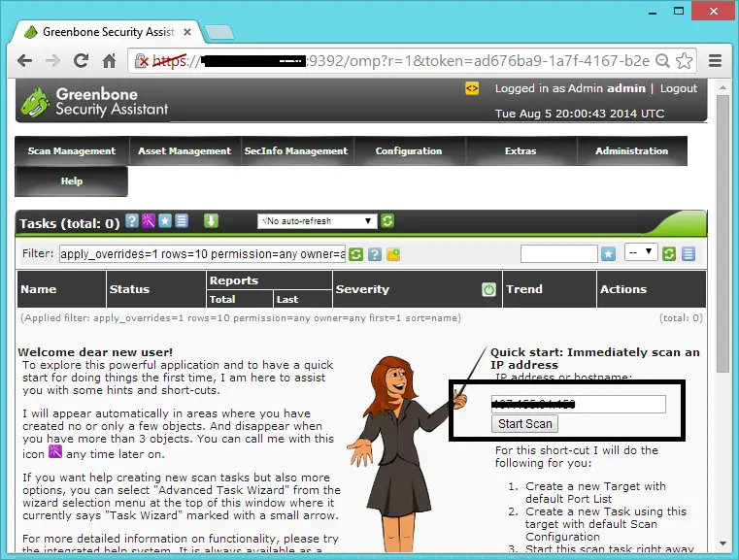Open a new browser tab
This screenshot has height=560, width=739.
(x=219, y=32)
